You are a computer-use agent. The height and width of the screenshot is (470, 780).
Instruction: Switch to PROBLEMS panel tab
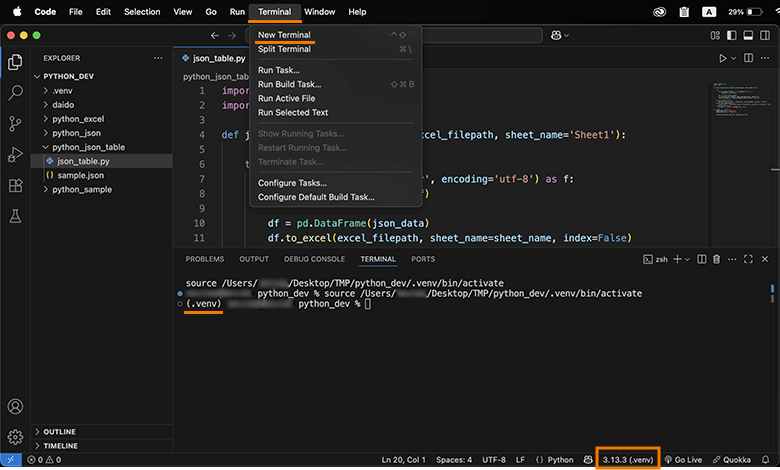coord(204,259)
